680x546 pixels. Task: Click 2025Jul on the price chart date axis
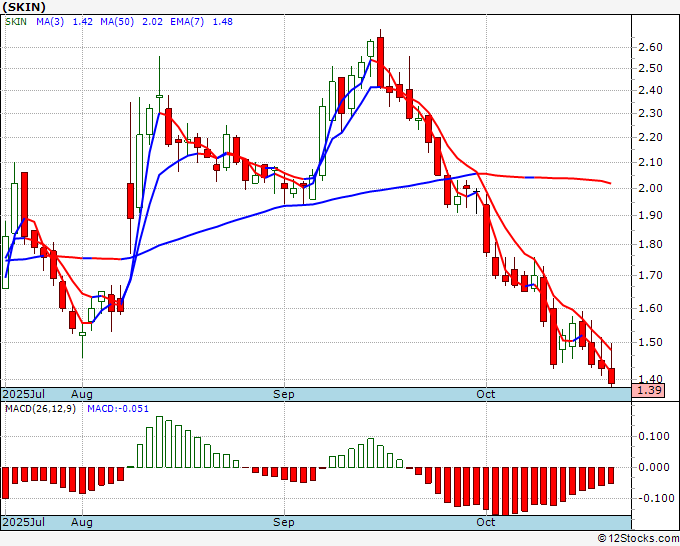coord(24,394)
